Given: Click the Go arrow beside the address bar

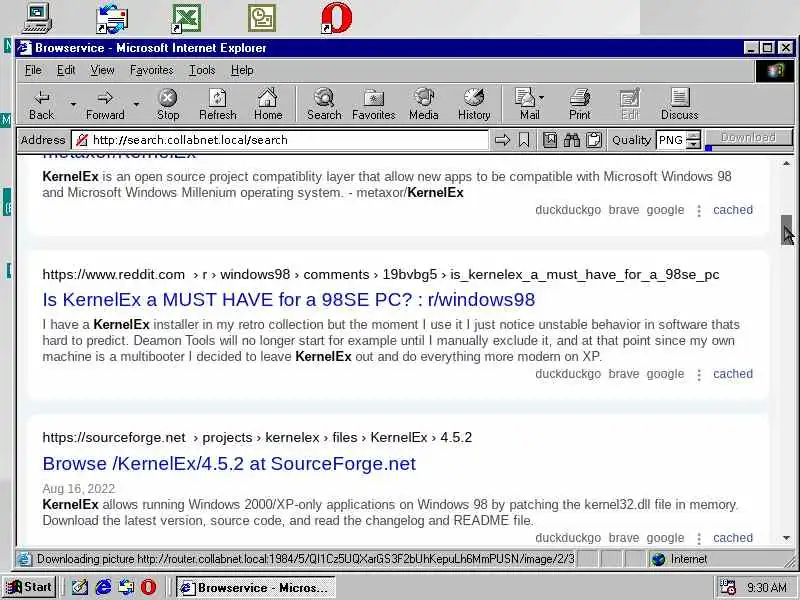Looking at the screenshot, I should (x=503, y=140).
